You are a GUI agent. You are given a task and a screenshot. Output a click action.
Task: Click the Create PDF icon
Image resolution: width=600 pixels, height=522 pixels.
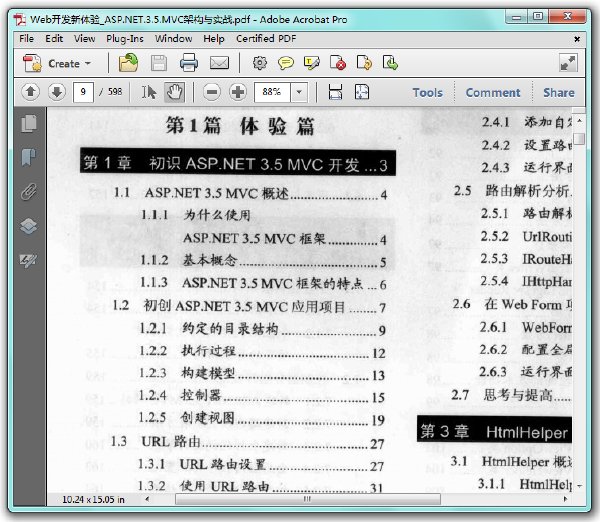32,63
